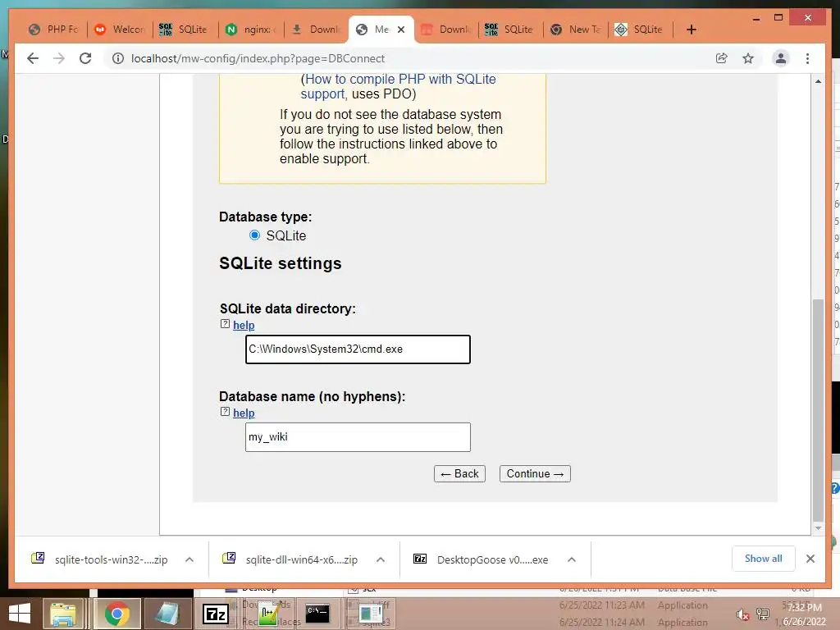Switch to first SQLite tab after Welcome
Viewport: 840px width, 630px height.
coord(185,30)
